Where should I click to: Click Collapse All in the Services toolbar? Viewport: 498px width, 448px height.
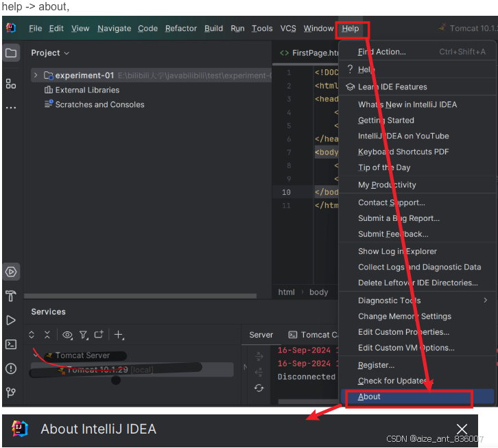tap(47, 335)
